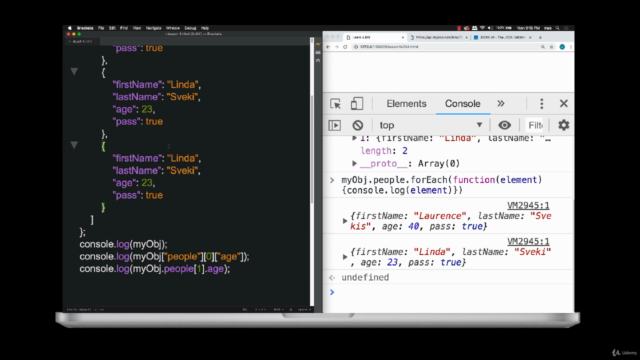Open the Navigate menu in Brackets
Screen dimensions: 640x360
pyautogui.click(x=153, y=28)
